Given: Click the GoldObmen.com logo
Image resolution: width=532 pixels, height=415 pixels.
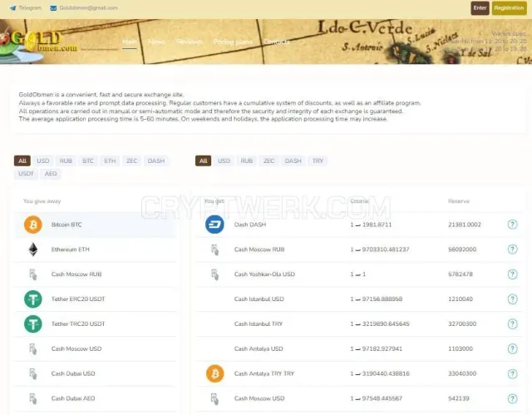Looking at the screenshot, I should click(x=39, y=42).
